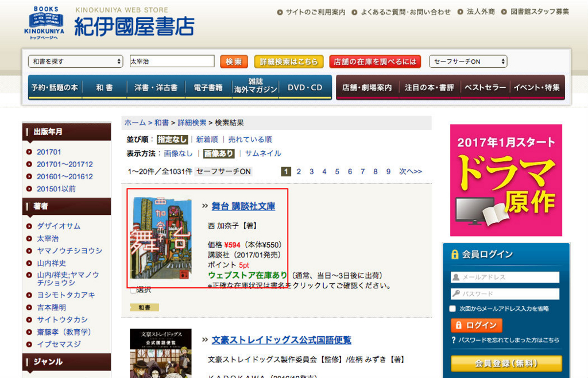588x378 pixels.
Task: Open the 和書 navigation tab
Action: (105, 87)
